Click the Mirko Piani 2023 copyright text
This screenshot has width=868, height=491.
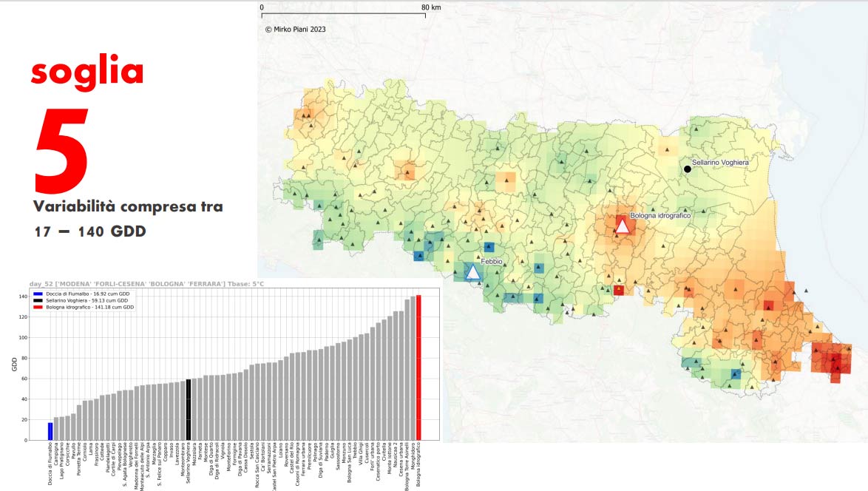[x=295, y=30]
